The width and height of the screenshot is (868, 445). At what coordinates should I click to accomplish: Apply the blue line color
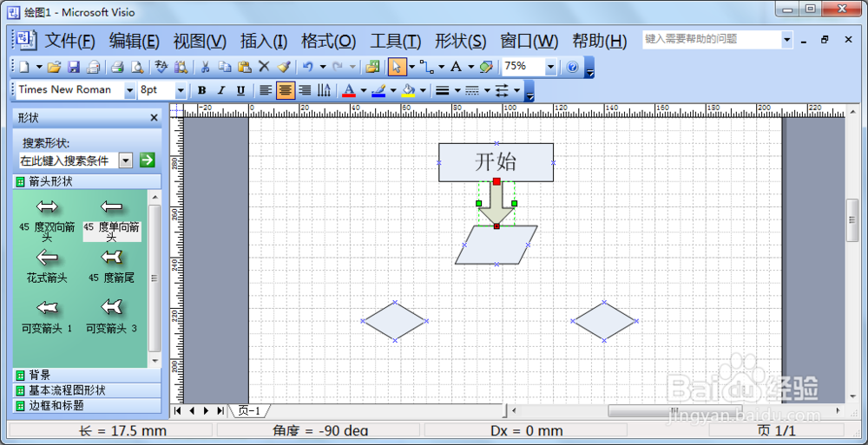(x=378, y=90)
